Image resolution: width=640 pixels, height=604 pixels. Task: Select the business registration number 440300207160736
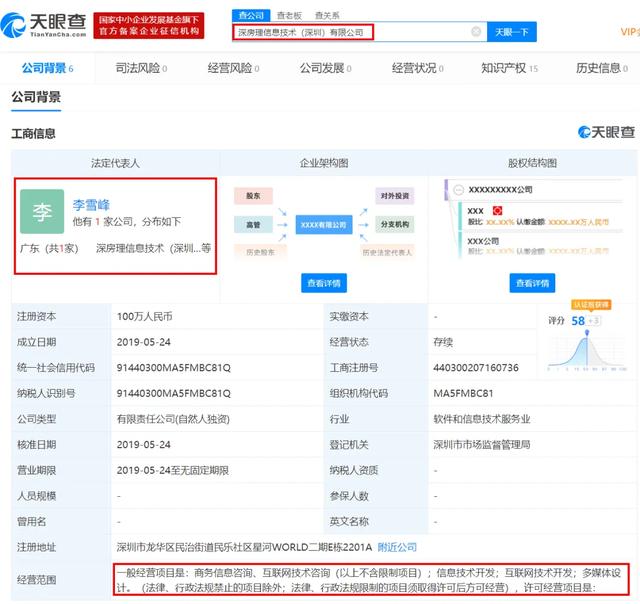click(476, 368)
